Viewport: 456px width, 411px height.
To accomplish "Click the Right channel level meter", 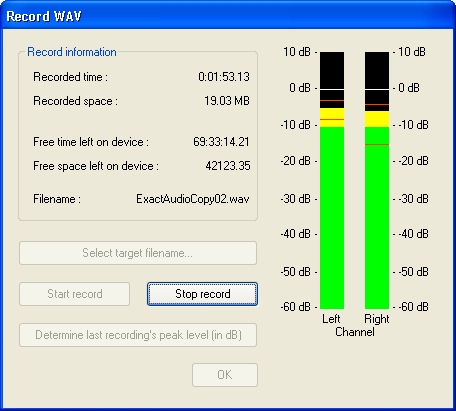I will tap(377, 180).
